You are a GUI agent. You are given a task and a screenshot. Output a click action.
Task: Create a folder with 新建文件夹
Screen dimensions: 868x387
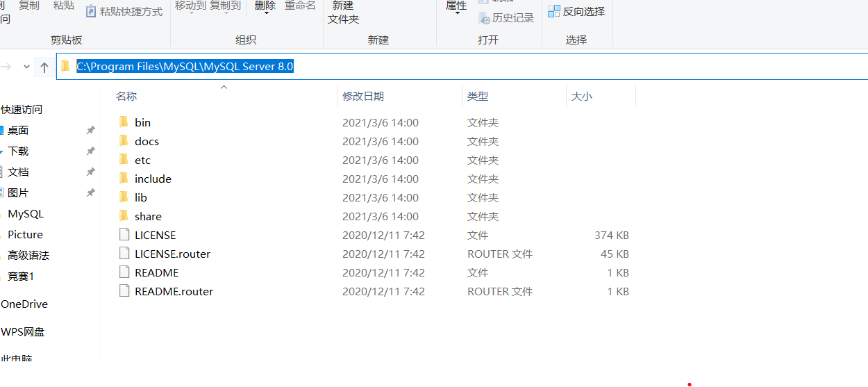click(x=344, y=13)
